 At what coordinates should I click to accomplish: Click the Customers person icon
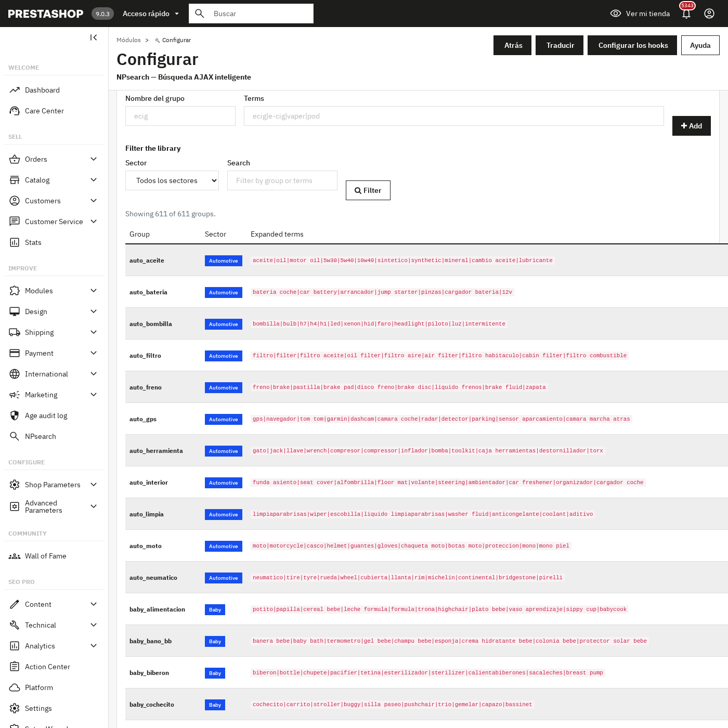tap(15, 201)
